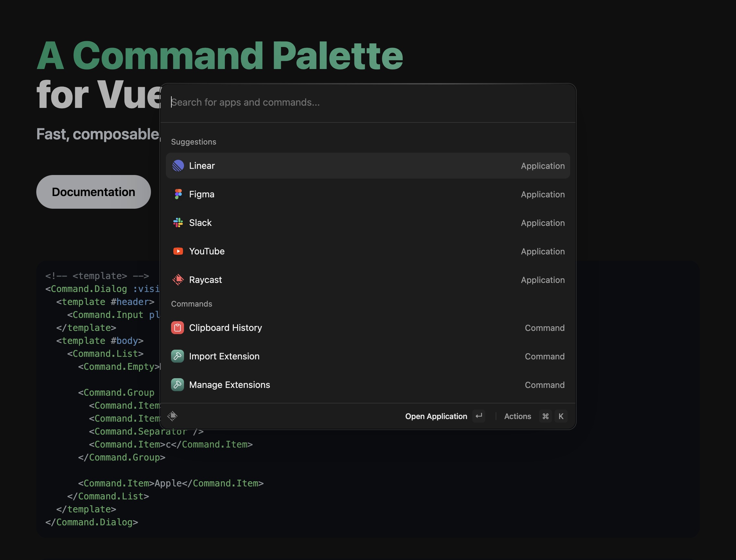
Task: Click the YouTube play icon
Action: click(x=178, y=251)
